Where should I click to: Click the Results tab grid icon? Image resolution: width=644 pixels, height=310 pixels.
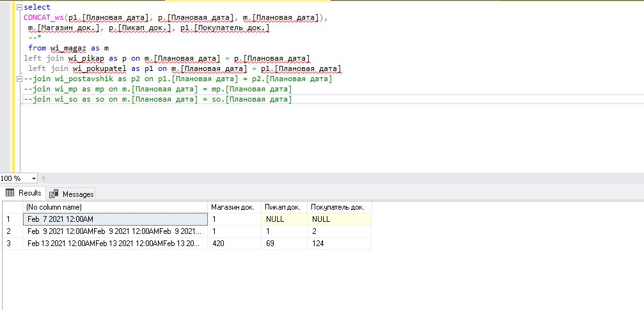(x=10, y=193)
